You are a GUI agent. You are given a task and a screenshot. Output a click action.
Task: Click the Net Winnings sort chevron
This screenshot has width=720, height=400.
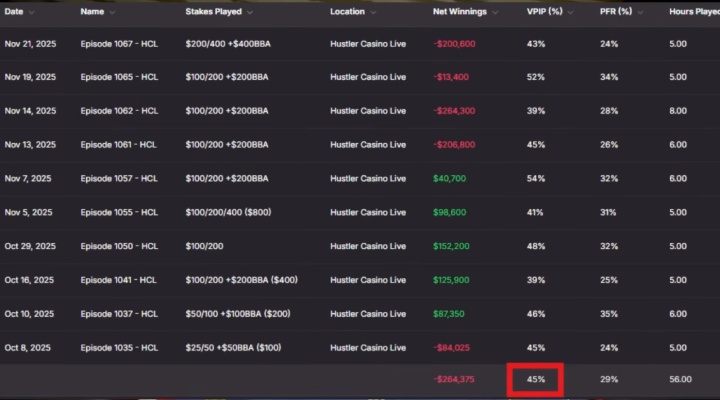[x=497, y=12]
